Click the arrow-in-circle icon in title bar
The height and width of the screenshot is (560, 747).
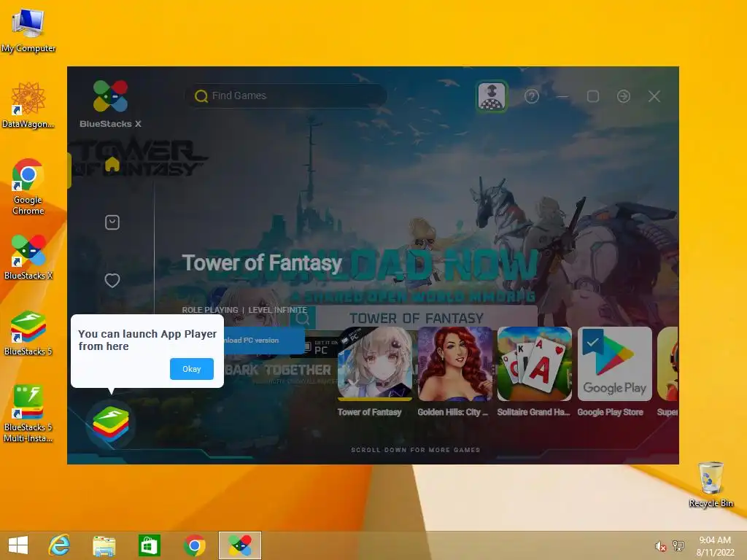click(624, 97)
